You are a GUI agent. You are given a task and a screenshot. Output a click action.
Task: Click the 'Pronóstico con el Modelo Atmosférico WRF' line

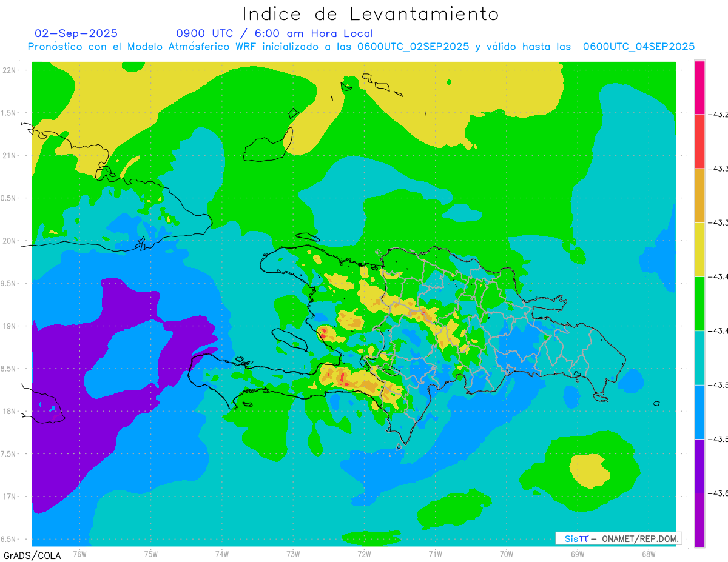pos(361,47)
